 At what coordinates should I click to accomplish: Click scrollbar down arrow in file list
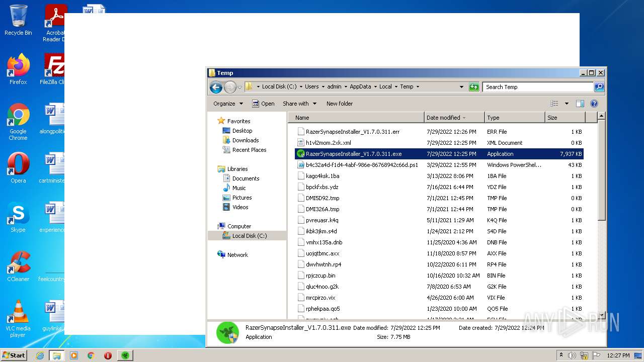pyautogui.click(x=601, y=315)
